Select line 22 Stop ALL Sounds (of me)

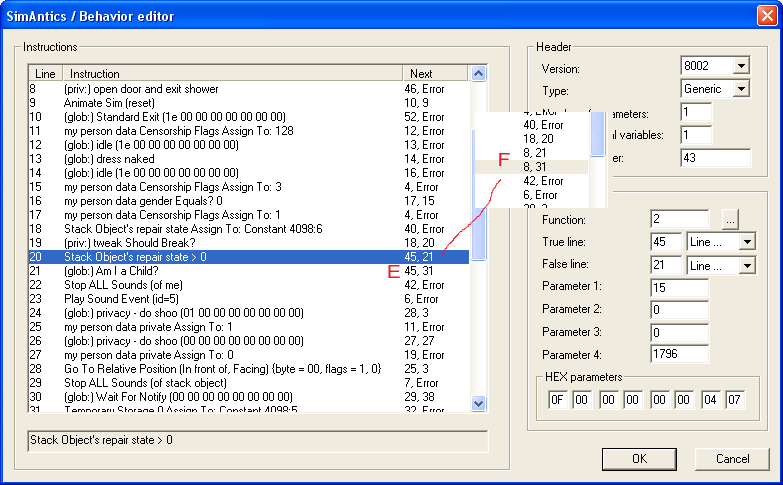[249, 285]
